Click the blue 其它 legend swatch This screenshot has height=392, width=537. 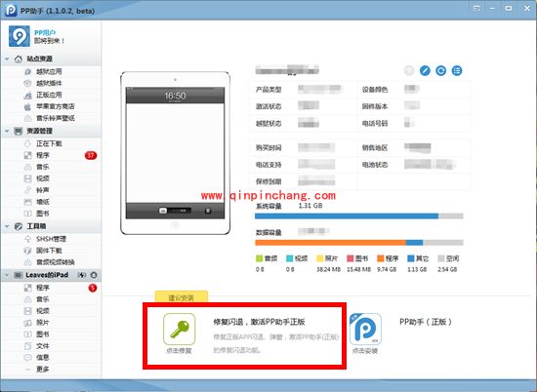tap(411, 258)
